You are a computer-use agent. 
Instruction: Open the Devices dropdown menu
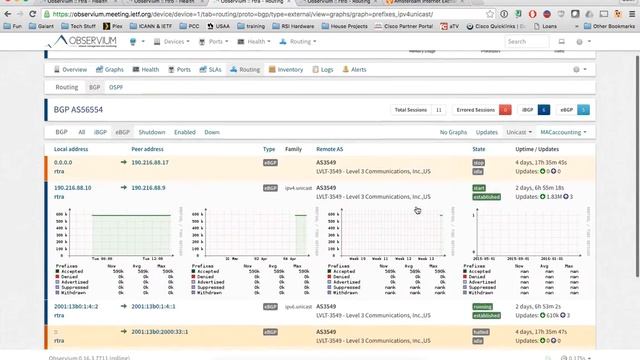[171, 42]
